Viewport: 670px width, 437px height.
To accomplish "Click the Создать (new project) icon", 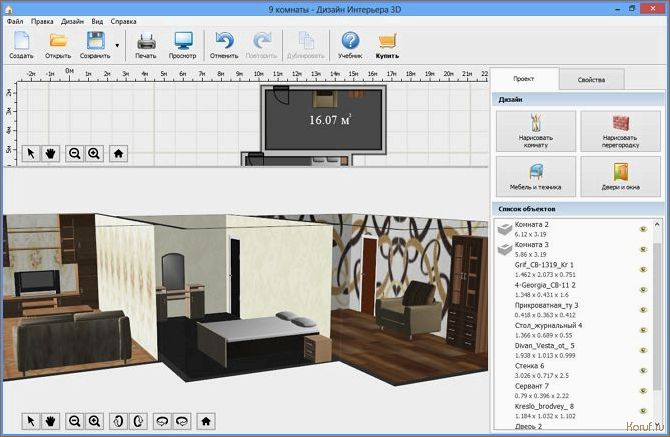I will [21, 42].
